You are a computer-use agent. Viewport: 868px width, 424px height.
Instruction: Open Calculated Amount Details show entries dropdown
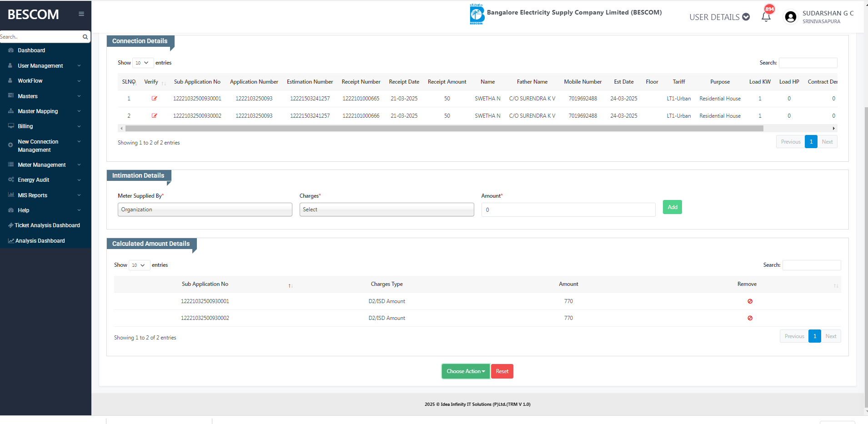pyautogui.click(x=139, y=265)
